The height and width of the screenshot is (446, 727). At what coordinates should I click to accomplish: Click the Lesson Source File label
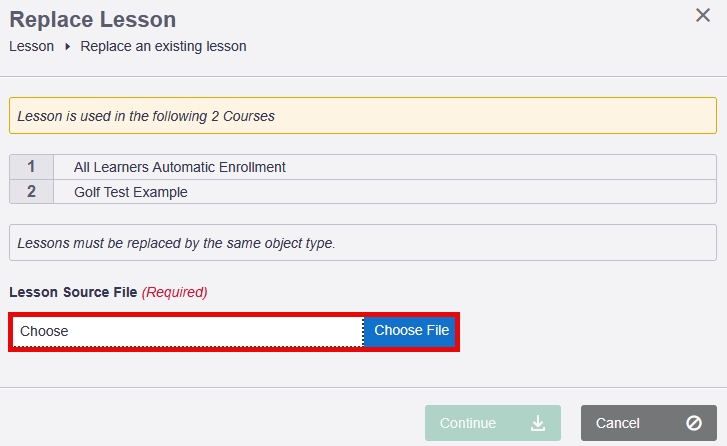(x=73, y=292)
